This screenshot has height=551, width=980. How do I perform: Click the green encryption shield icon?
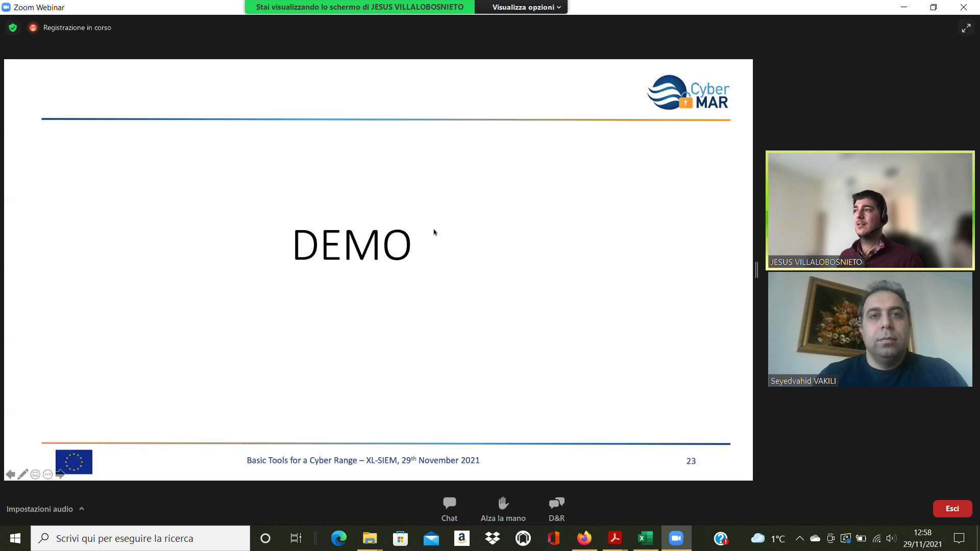13,28
